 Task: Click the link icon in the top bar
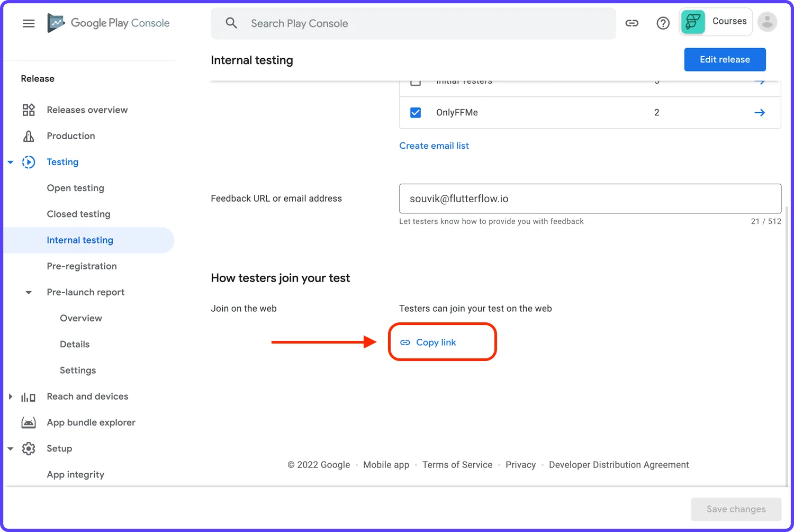point(632,23)
